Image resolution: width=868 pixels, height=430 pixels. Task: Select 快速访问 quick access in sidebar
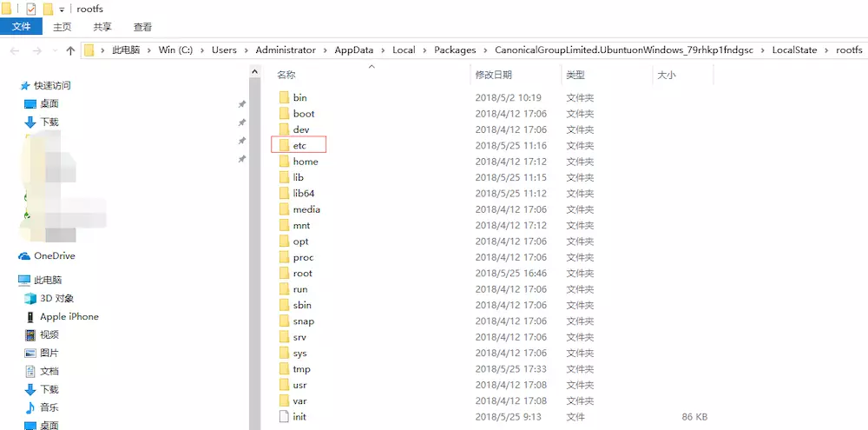[52, 86]
